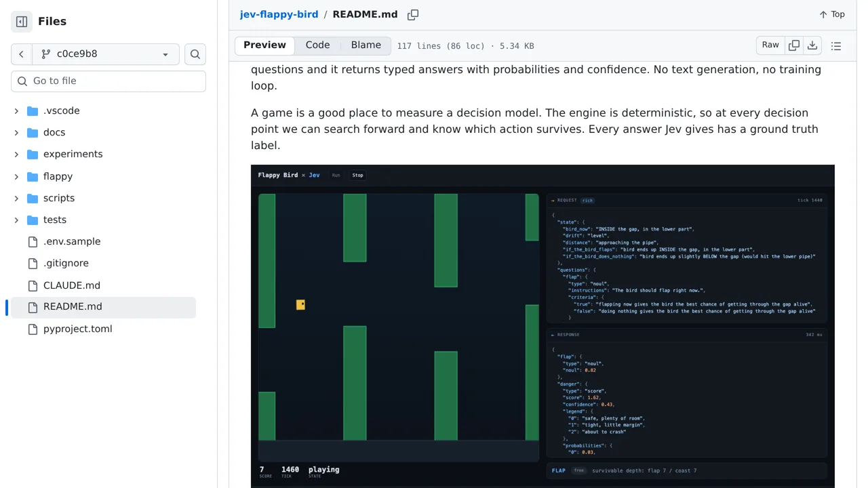Screen dimensions: 868x488
Task: Expand the docs folder chevron
Action: [16, 132]
